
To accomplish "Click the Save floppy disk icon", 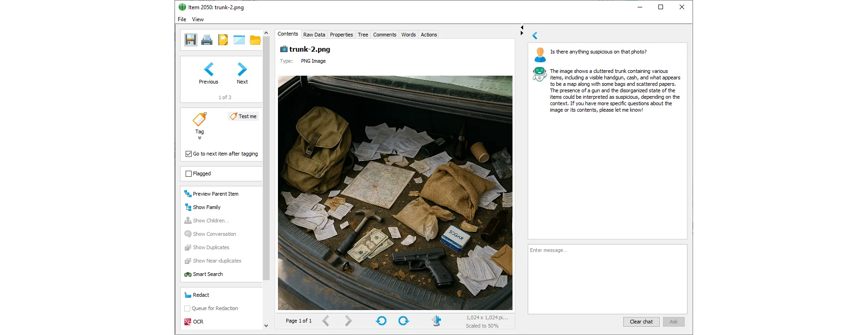I will point(191,40).
